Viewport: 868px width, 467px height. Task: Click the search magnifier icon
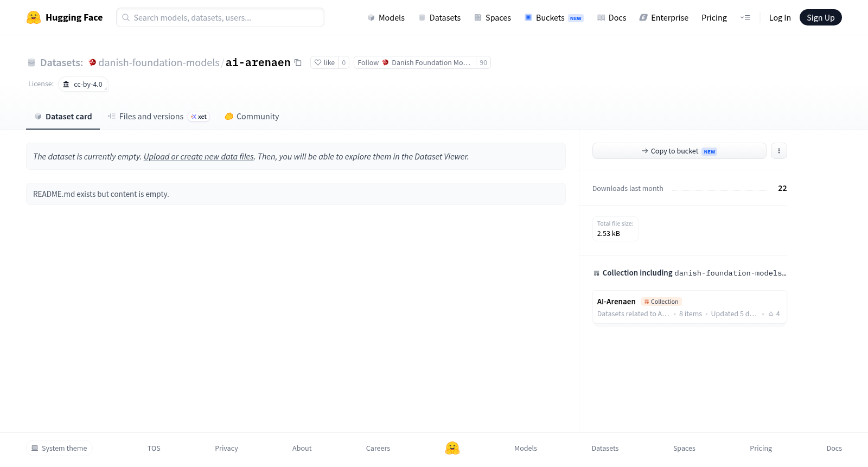[x=126, y=17]
